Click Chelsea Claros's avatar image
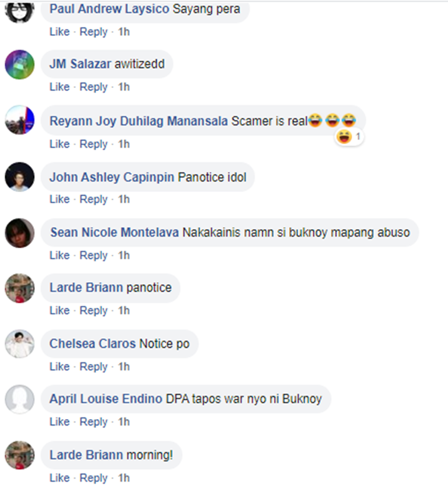 tap(20, 344)
